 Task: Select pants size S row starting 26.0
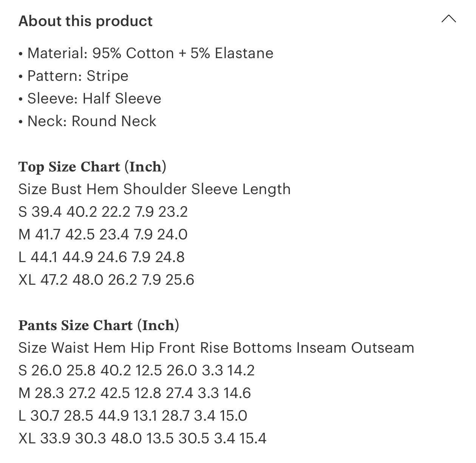tap(136, 370)
